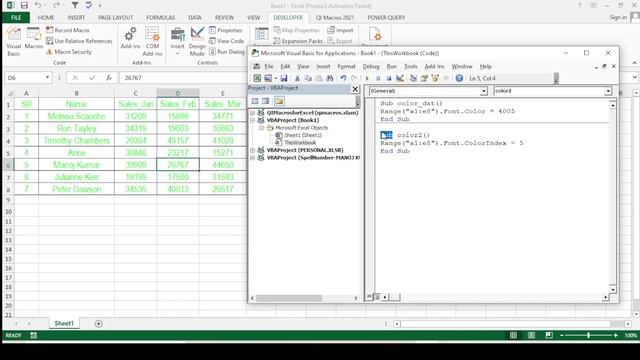The image size is (640, 360).
Task: Click View Code icon in Project pane
Action: [x=255, y=101]
